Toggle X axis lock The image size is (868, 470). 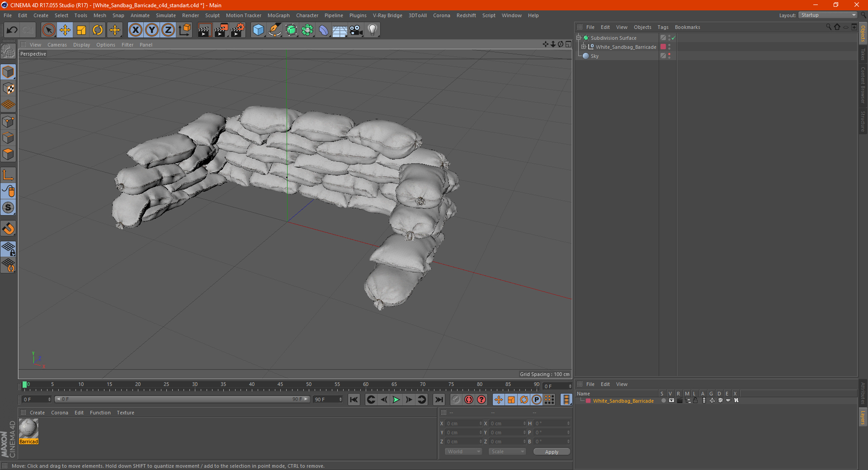[x=135, y=30]
